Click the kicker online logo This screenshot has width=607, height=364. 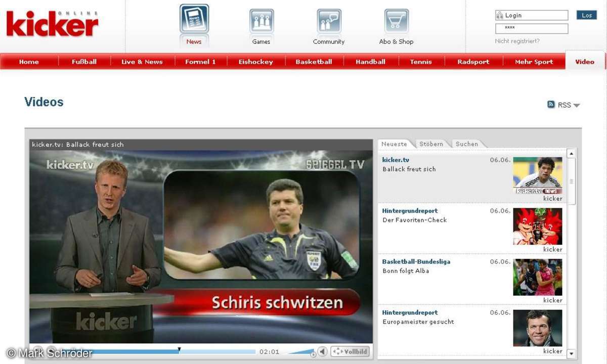point(52,24)
